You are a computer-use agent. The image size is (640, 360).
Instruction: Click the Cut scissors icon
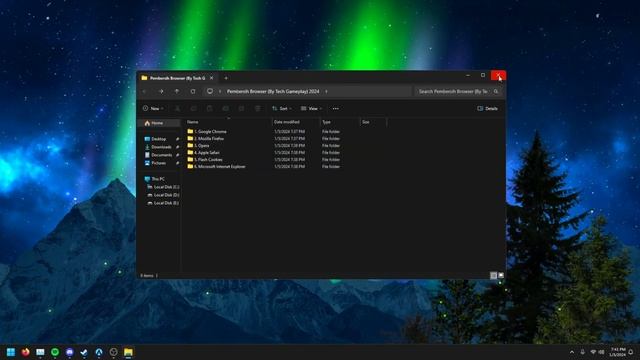pos(178,109)
